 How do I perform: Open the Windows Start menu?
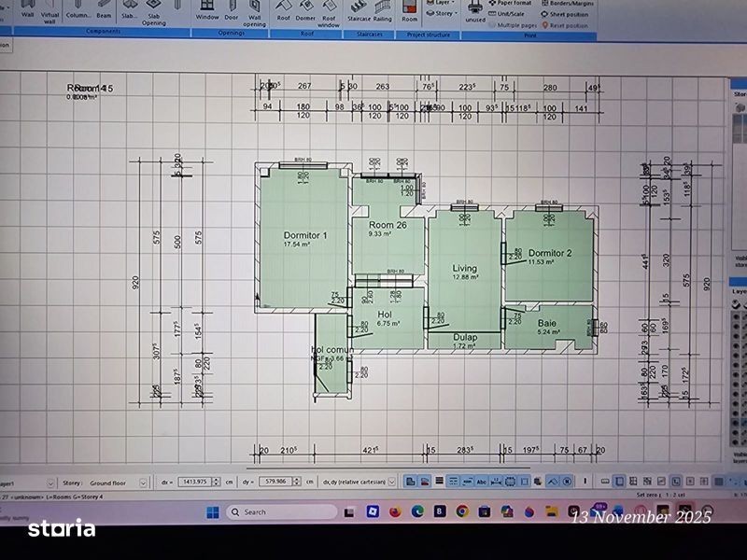click(211, 512)
